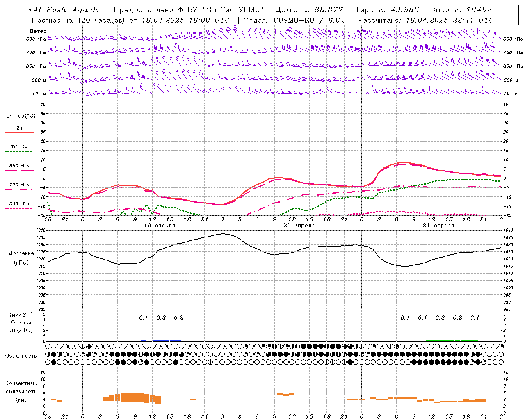Viewport: 525px width, 420px height.
Task: Click the large orange convective block on 19 апреля
Action: pyautogui.click(x=132, y=397)
